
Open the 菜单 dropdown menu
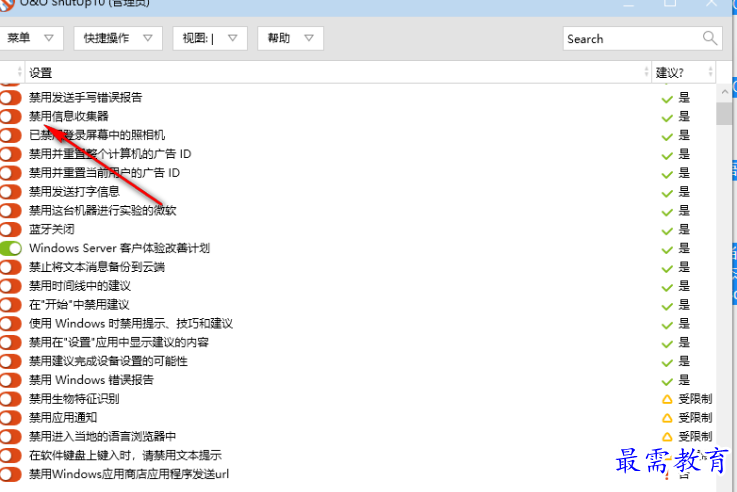pyautogui.click(x=31, y=38)
